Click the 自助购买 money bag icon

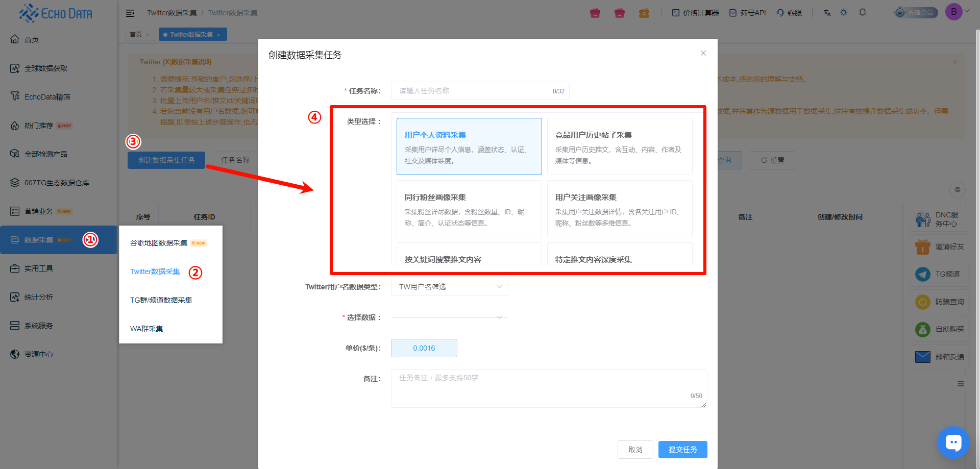pyautogui.click(x=923, y=330)
